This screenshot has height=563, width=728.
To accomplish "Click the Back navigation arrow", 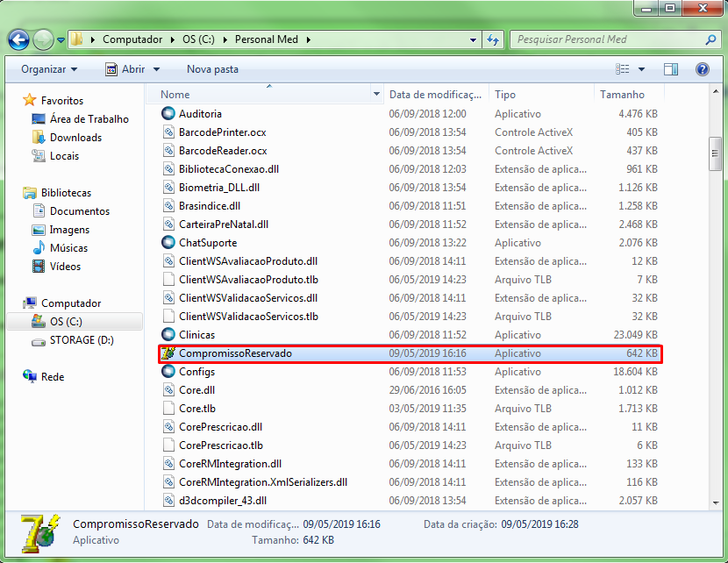I will point(18,40).
